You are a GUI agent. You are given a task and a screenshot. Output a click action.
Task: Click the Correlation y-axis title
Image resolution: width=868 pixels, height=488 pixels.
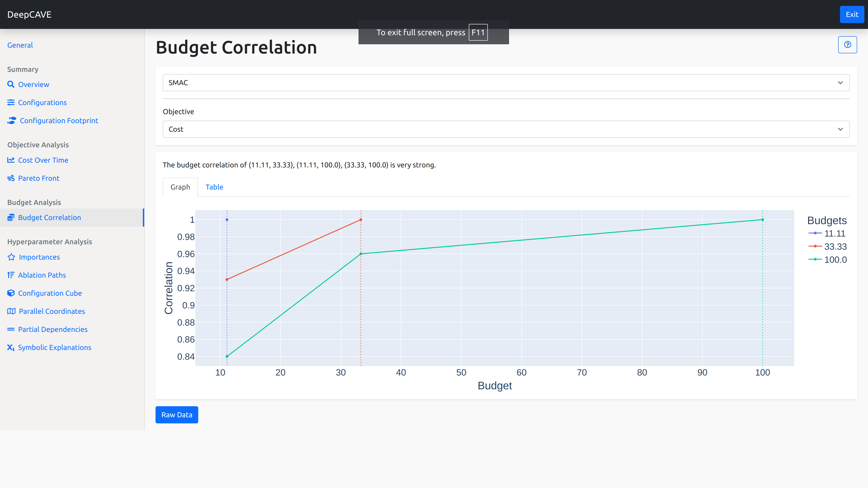point(168,288)
